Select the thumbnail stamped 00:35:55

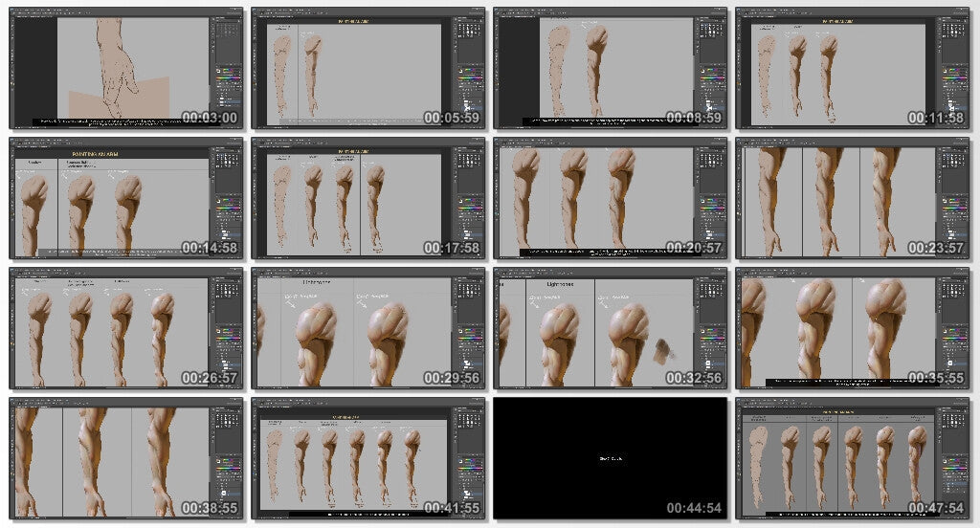853,328
